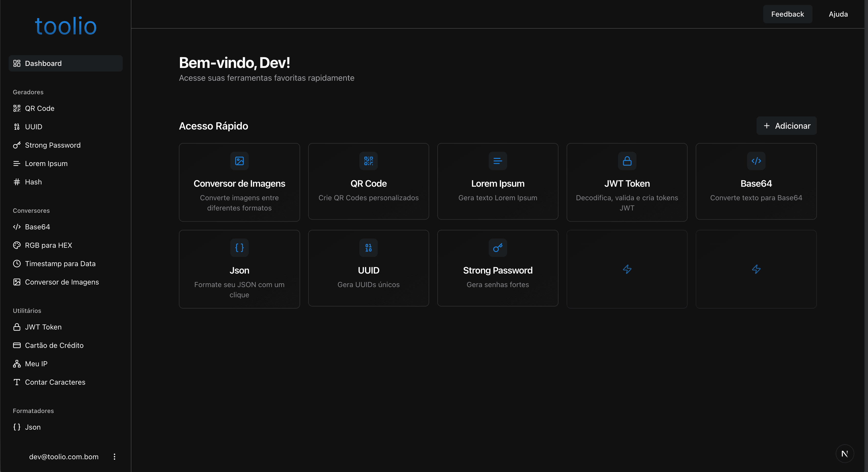
Task: Select the clock icon for Timestamp para Data
Action: click(x=17, y=264)
